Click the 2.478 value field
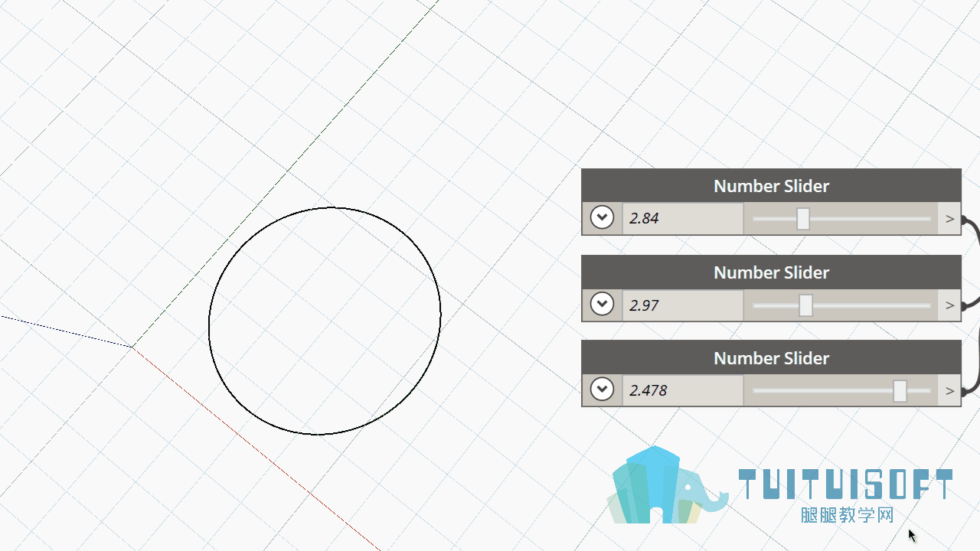 coord(683,390)
